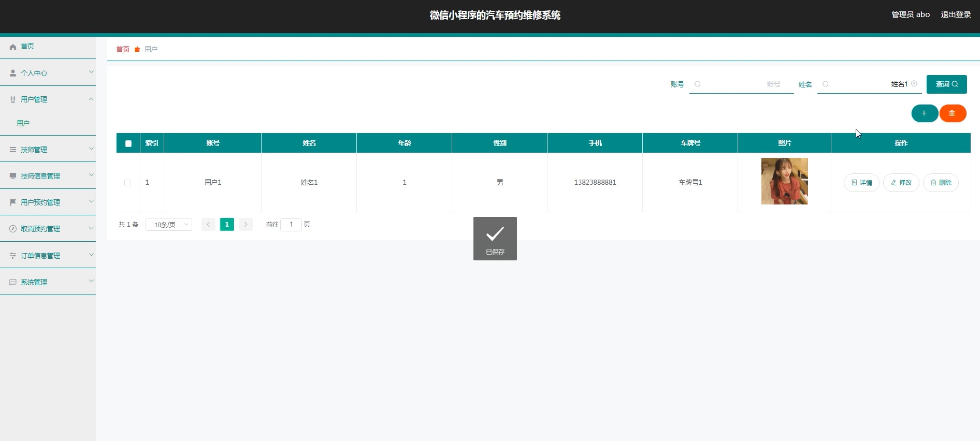Open the user photo thumbnail for 用户1
This screenshot has height=441, width=980.
pos(784,181)
